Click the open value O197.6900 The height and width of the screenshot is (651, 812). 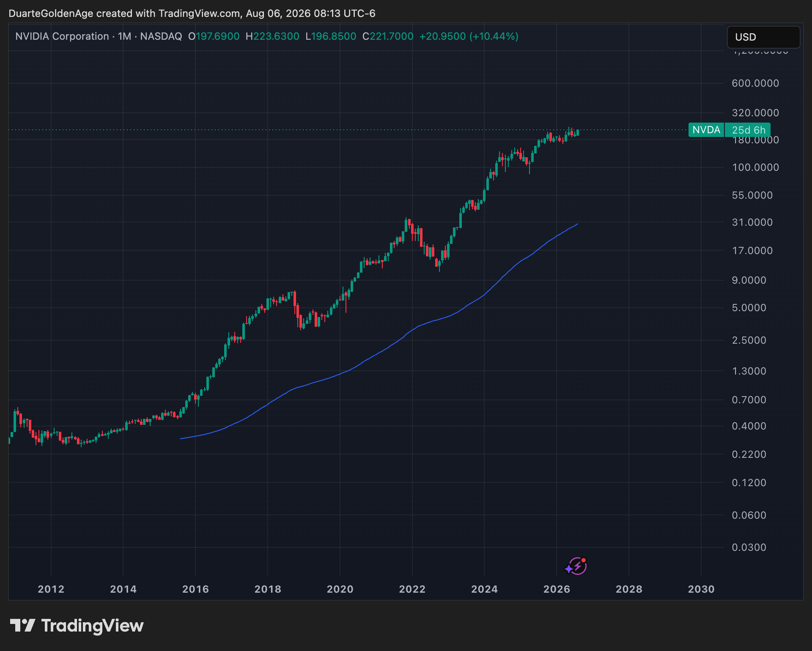coord(214,36)
